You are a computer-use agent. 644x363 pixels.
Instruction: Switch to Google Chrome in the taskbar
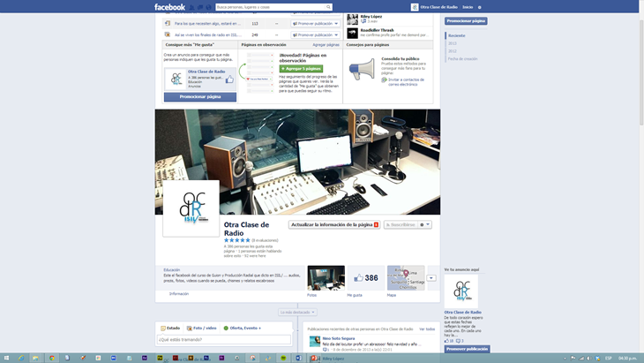coord(52,358)
